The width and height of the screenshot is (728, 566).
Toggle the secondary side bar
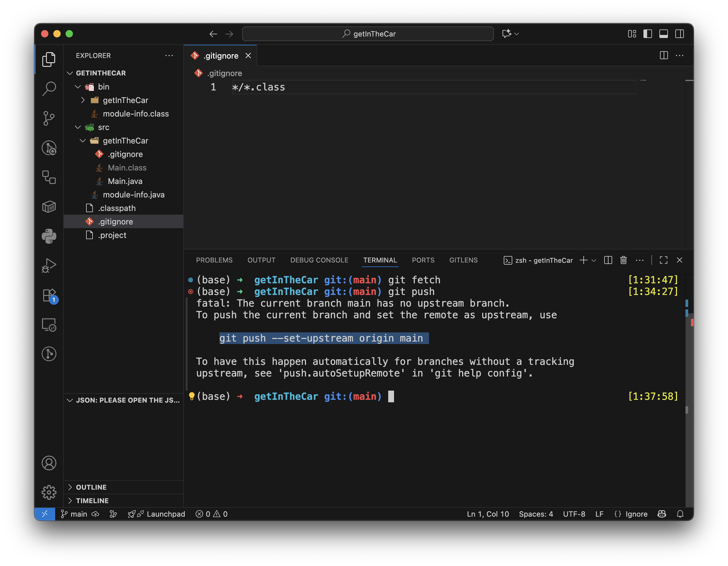679,34
